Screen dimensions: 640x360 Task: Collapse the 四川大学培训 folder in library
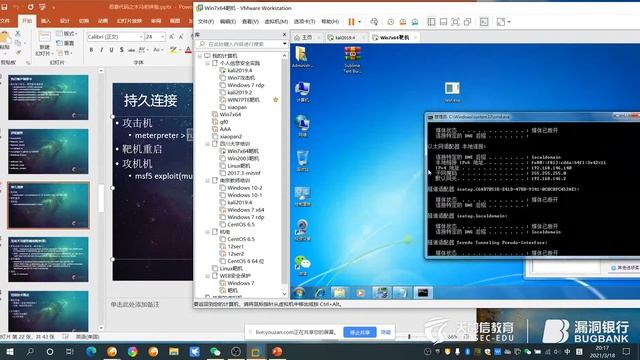[x=207, y=144]
